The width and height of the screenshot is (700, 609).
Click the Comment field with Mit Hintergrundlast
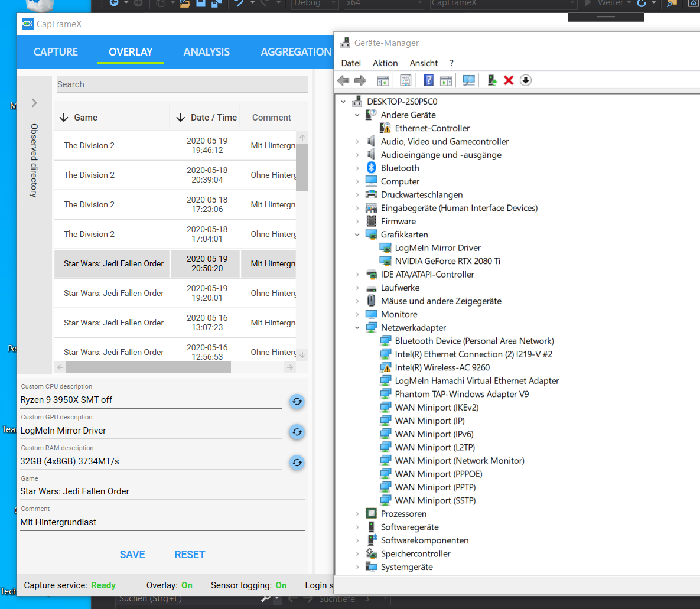click(162, 522)
